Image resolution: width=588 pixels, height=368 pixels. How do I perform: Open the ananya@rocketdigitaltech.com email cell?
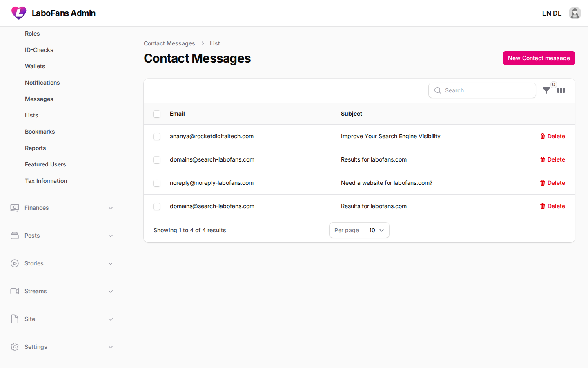click(212, 136)
